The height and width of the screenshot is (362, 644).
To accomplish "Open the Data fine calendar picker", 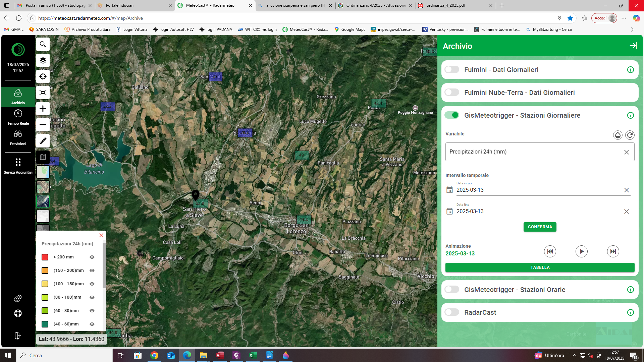I will [450, 211].
